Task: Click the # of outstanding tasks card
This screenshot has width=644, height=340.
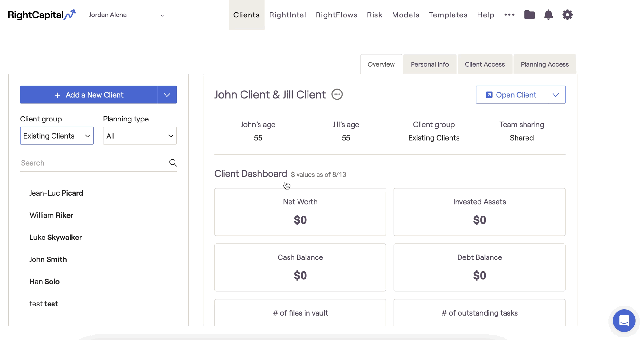Action: 479,313
